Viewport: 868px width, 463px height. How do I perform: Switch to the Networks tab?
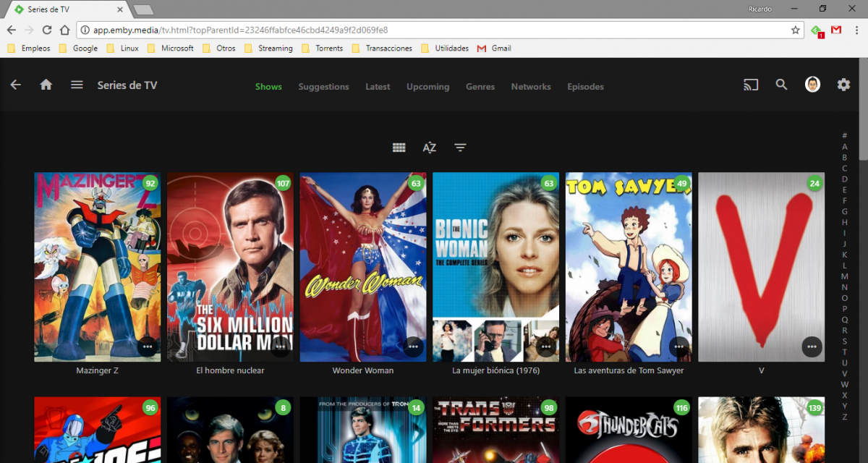[531, 86]
